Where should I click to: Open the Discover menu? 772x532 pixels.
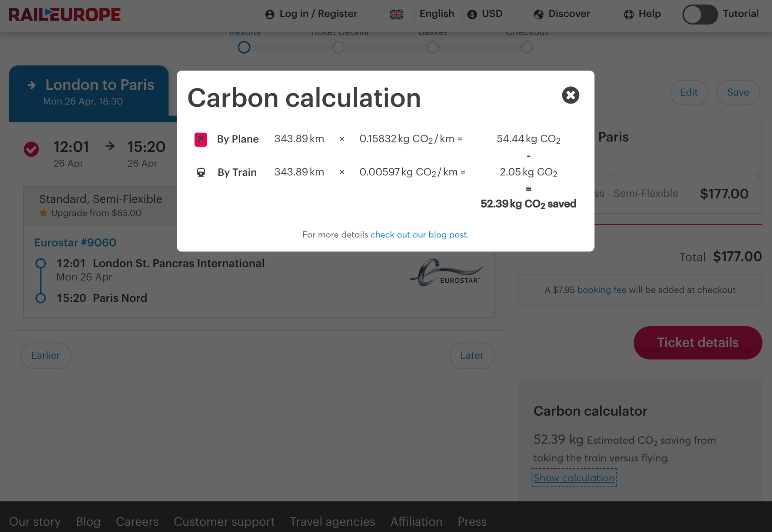(562, 14)
